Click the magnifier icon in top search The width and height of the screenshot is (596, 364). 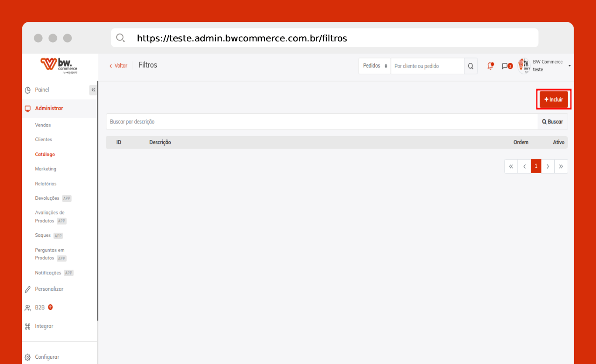tap(470, 66)
